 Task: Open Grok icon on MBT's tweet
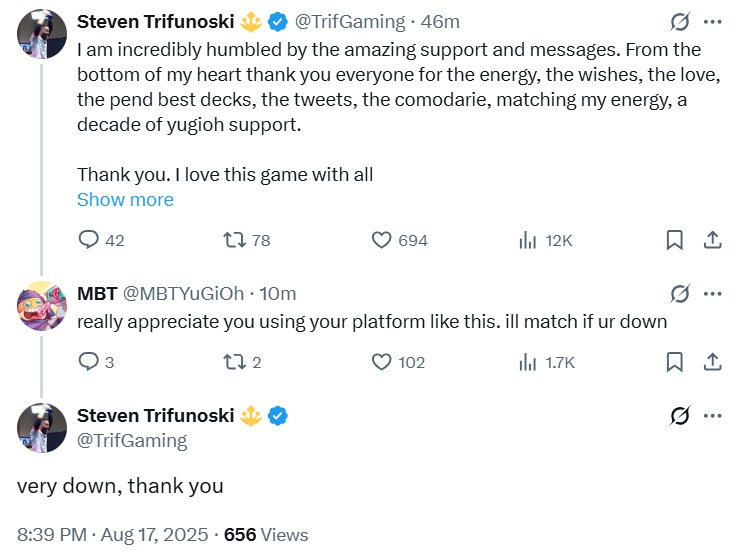pyautogui.click(x=680, y=294)
